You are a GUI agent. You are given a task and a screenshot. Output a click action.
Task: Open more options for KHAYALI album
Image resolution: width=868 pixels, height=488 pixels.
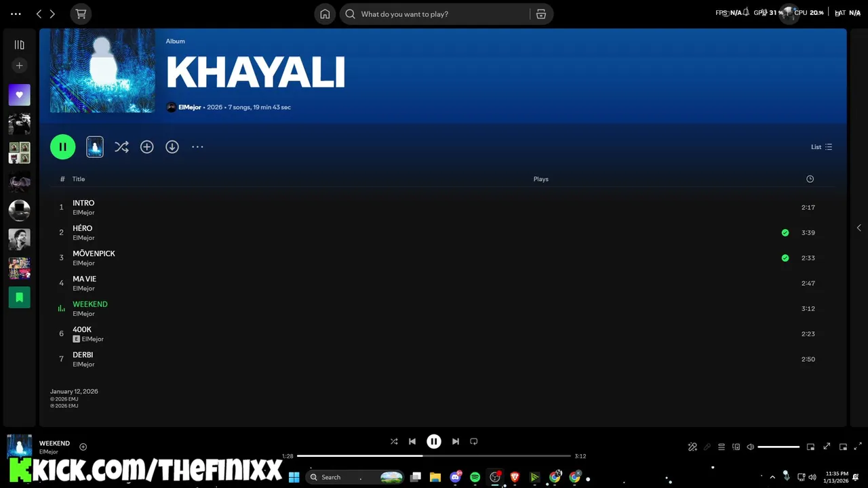pyautogui.click(x=197, y=146)
